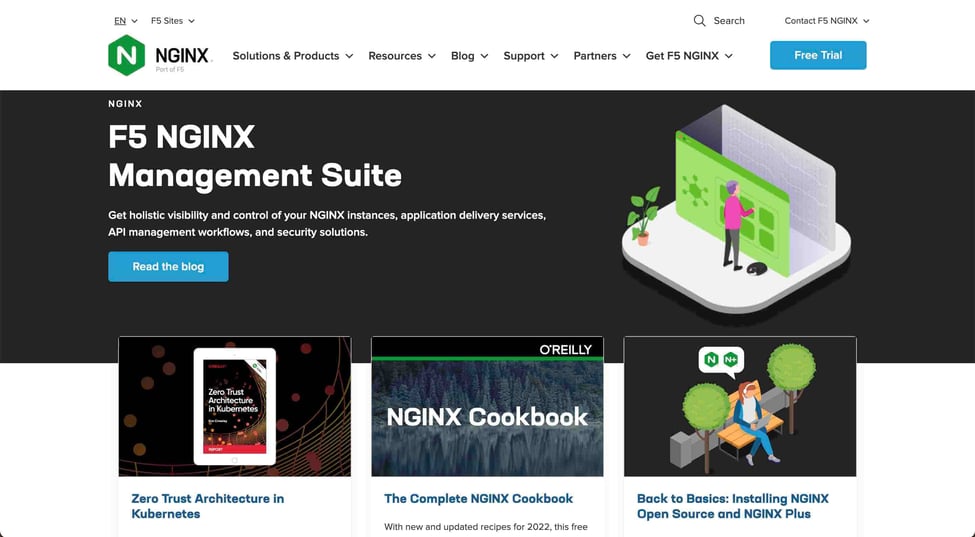The image size is (975, 537).
Task: Click the NGINX wordmark text in header
Action: [182, 55]
